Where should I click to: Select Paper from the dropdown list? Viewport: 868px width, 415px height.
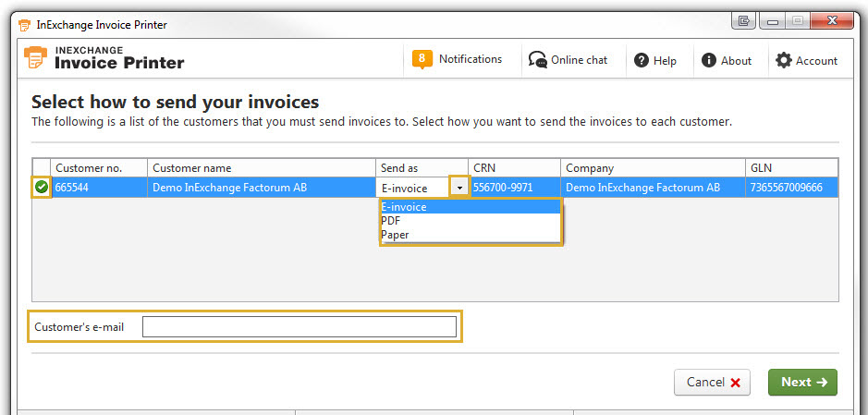pos(470,235)
